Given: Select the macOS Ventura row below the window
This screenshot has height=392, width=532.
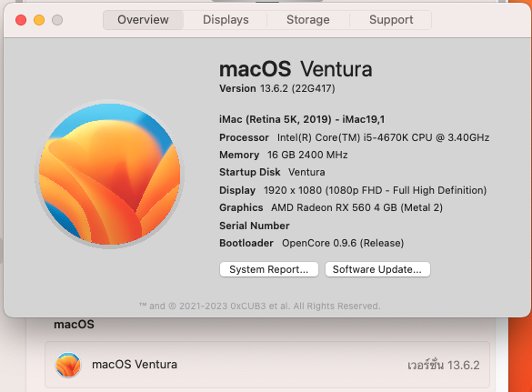Looking at the screenshot, I should (267, 365).
